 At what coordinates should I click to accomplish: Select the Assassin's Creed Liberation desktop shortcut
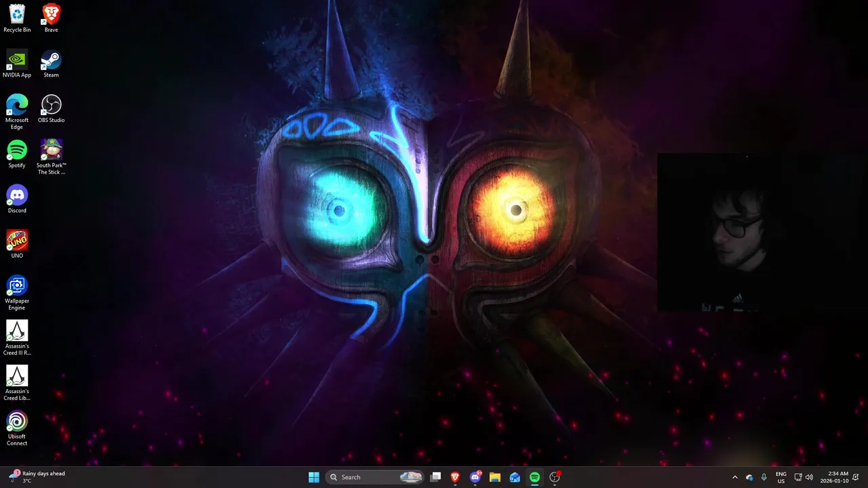pyautogui.click(x=17, y=383)
